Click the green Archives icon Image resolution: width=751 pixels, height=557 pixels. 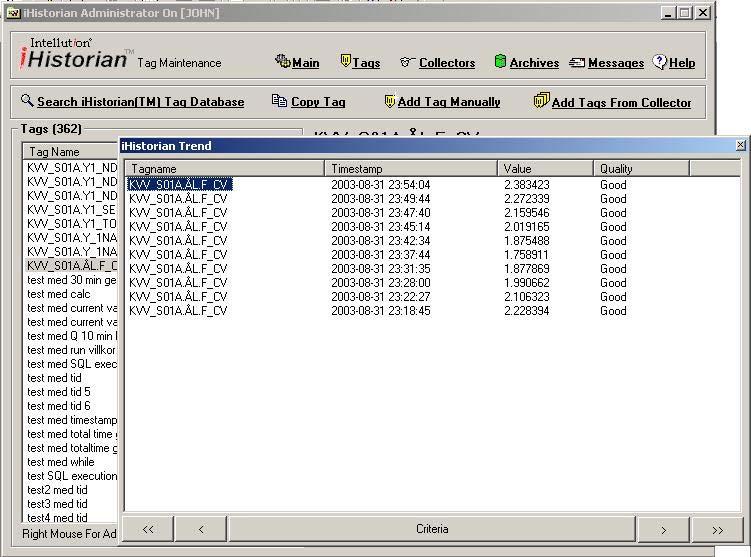[500, 61]
